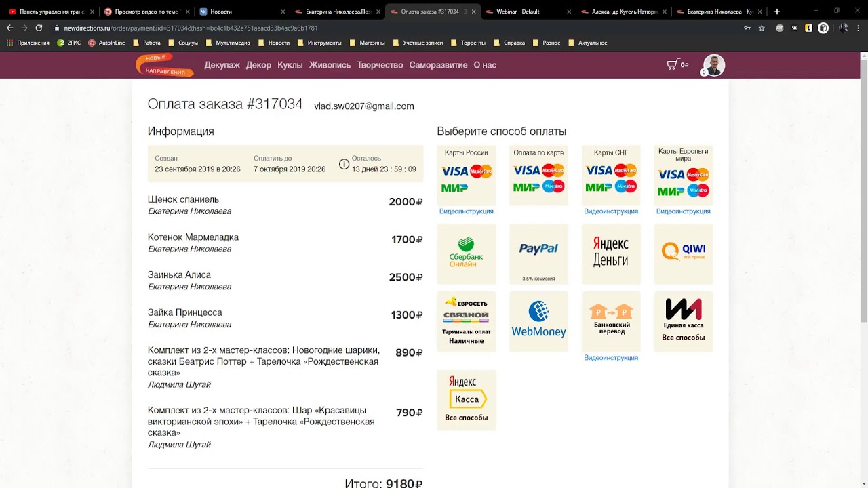
Task: Open the VK browser extension icon
Action: coord(794,28)
